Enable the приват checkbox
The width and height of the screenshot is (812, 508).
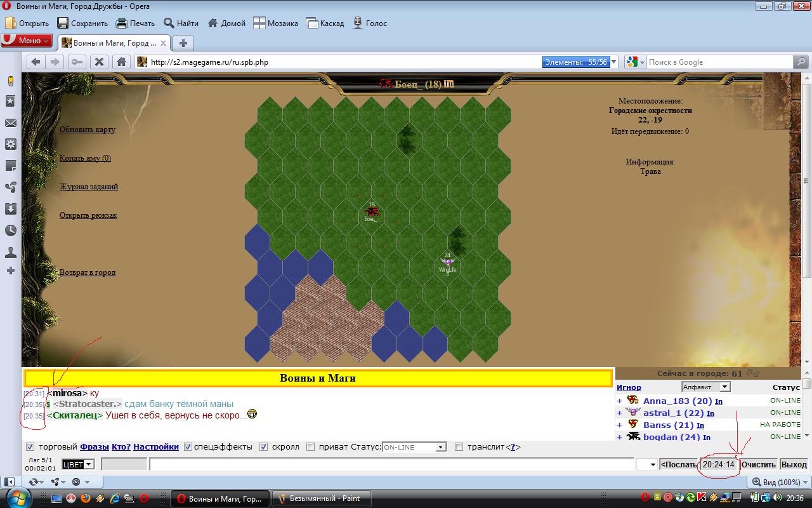[310, 446]
